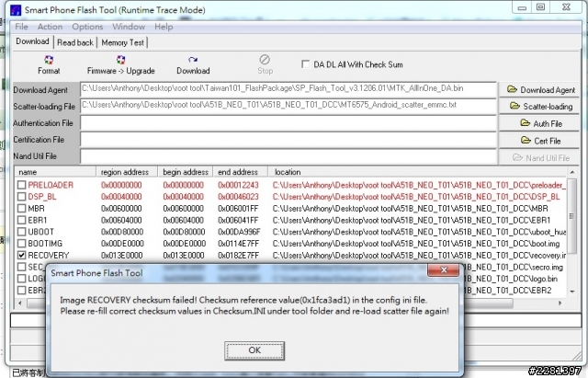The image size is (588, 378).
Task: Open the Help menu
Action: [x=164, y=27]
